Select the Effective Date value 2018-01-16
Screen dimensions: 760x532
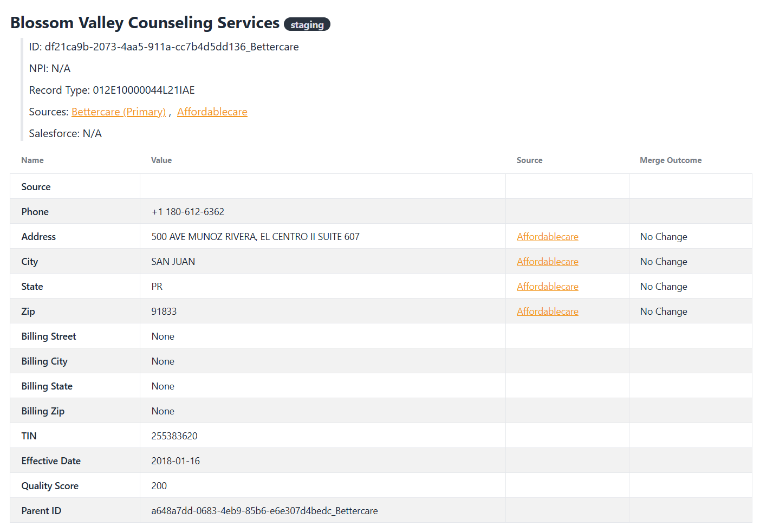(x=176, y=461)
